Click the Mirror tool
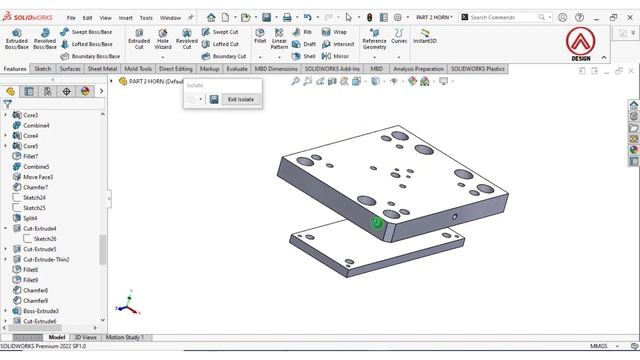 pos(335,56)
